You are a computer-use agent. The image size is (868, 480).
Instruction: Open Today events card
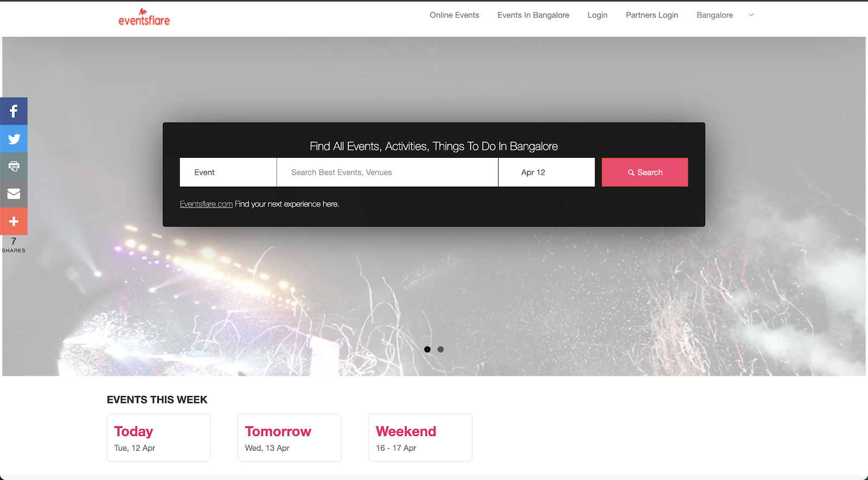[158, 438]
